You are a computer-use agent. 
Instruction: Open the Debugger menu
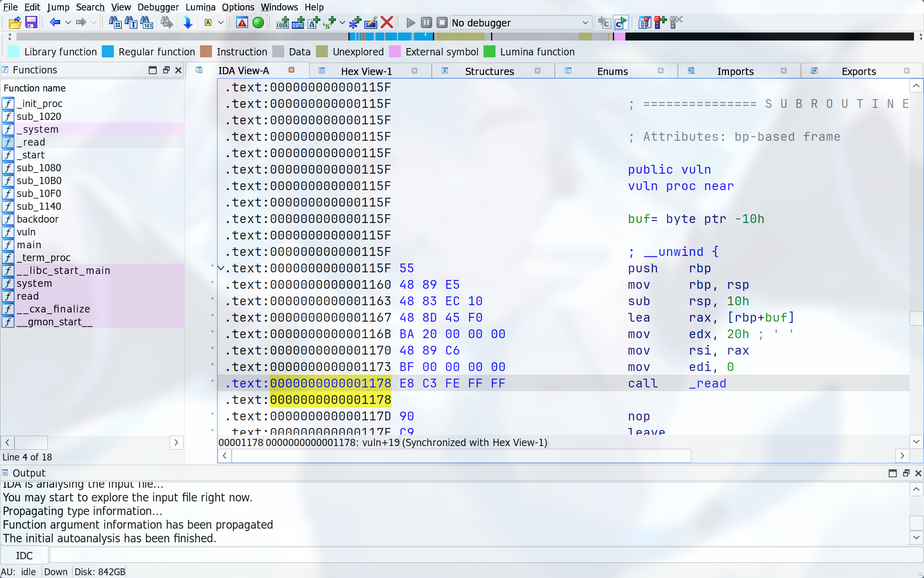click(158, 7)
